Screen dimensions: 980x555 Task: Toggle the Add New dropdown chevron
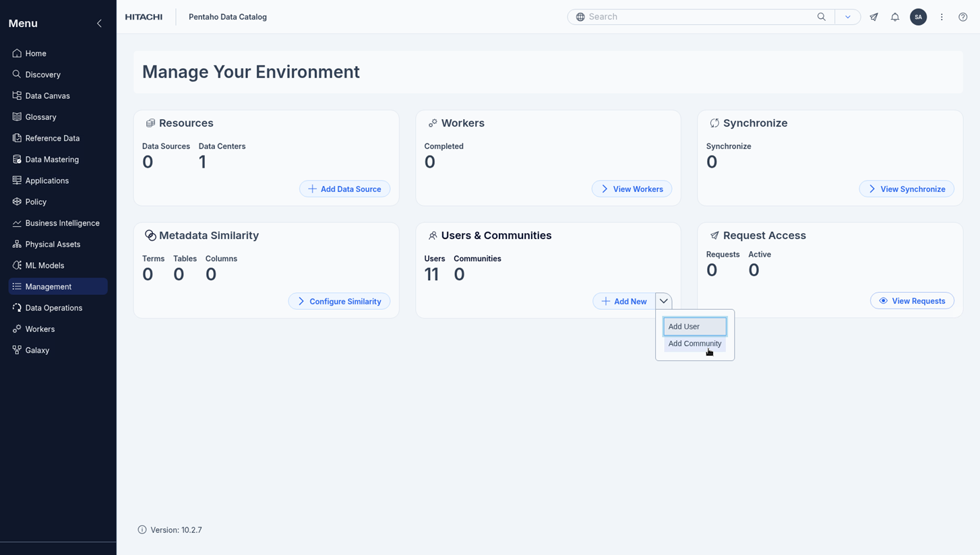(664, 301)
